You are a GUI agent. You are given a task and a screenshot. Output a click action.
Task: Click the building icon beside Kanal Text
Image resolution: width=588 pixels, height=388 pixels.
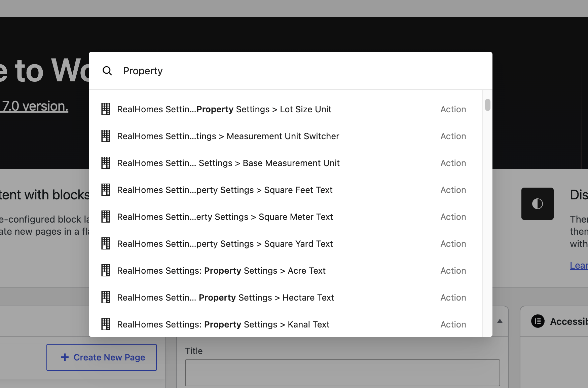(x=106, y=324)
